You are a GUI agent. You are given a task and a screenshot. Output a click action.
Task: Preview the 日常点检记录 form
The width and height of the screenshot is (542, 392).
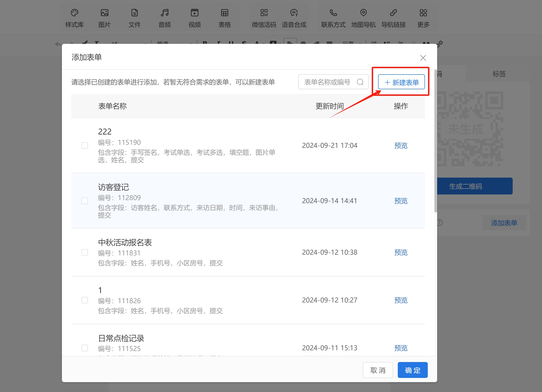[x=401, y=348]
